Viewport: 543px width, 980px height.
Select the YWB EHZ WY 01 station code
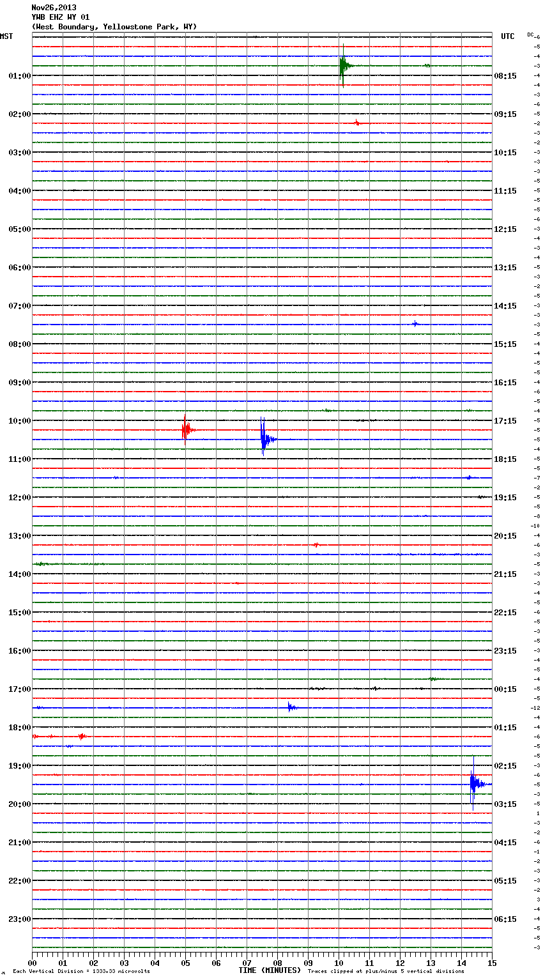pos(61,17)
